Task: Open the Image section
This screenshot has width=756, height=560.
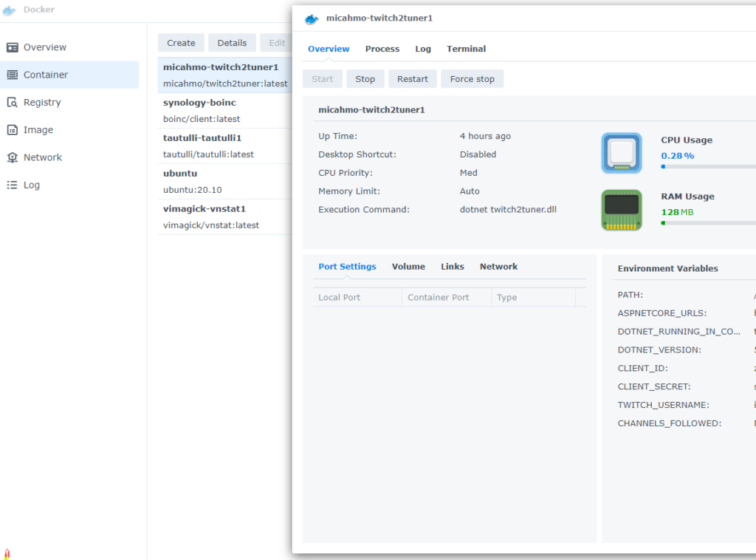Action: point(69,130)
